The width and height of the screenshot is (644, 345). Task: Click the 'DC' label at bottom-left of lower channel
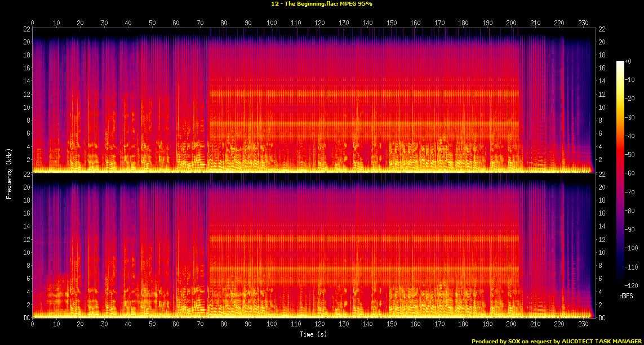(x=26, y=318)
